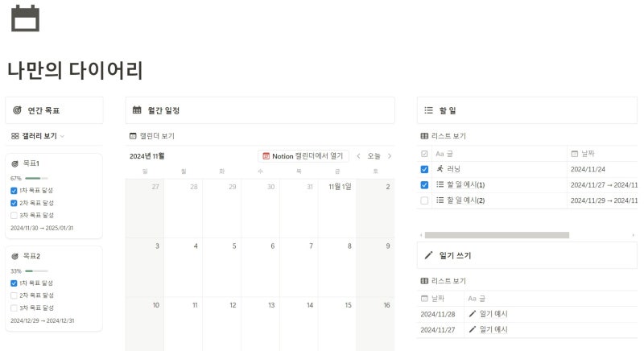Click the target icon on 목표1 card
Screen dimensions: 644x351
click(15, 163)
